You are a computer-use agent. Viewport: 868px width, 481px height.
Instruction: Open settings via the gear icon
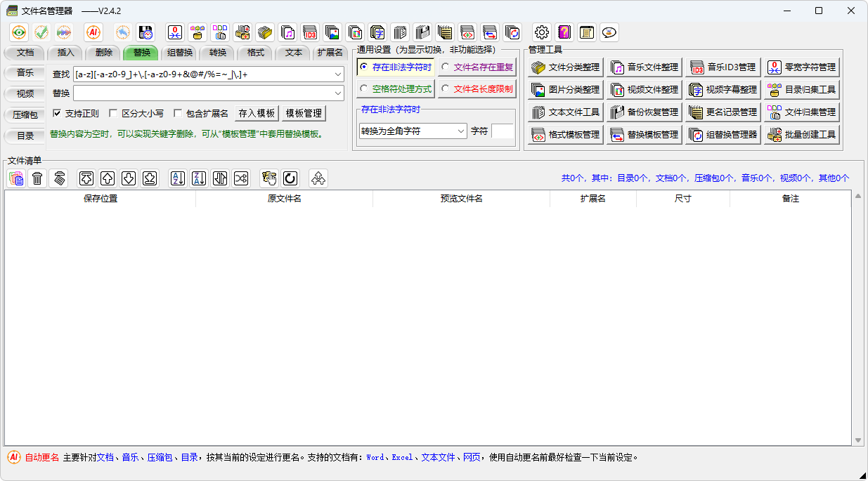tap(541, 32)
